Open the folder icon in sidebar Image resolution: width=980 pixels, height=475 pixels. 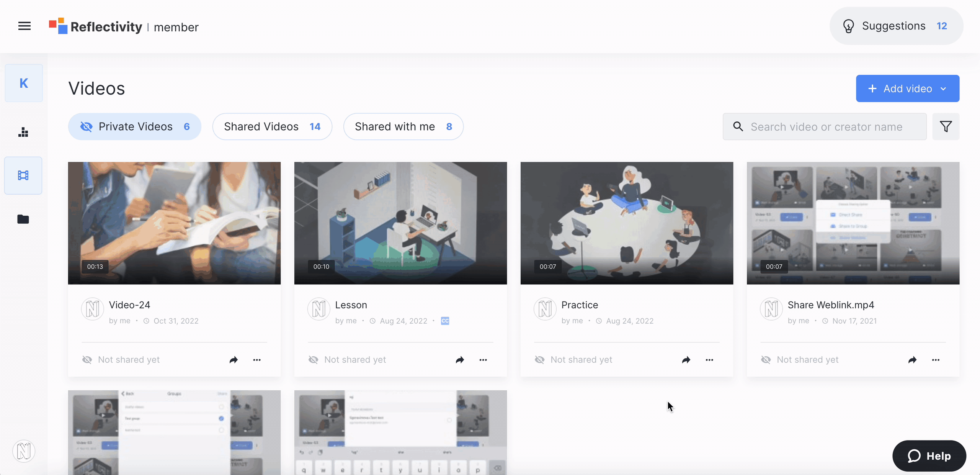[23, 219]
